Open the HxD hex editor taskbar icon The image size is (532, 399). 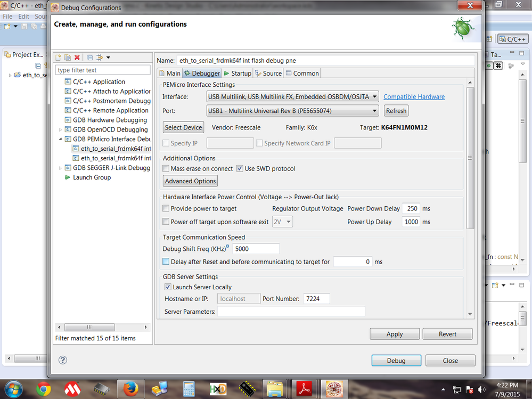[x=218, y=389]
